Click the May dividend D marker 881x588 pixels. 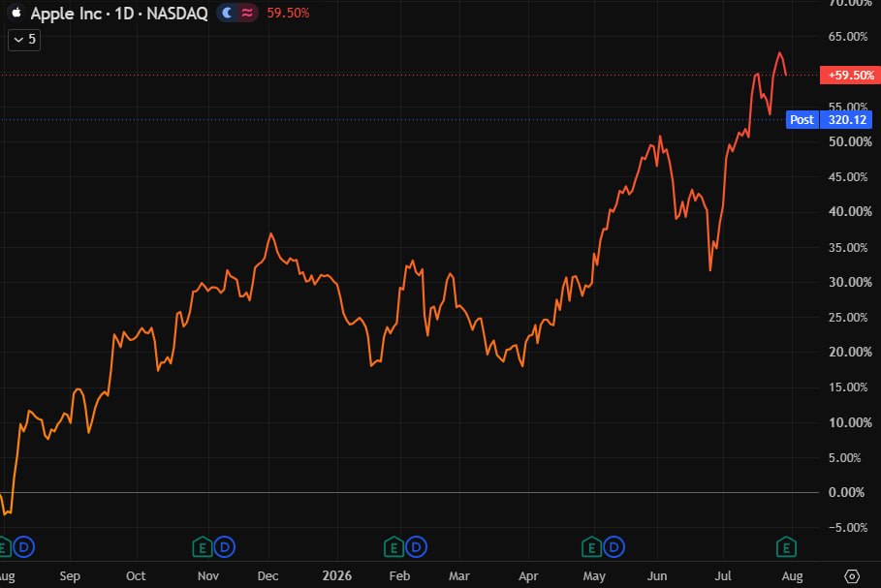[614, 547]
